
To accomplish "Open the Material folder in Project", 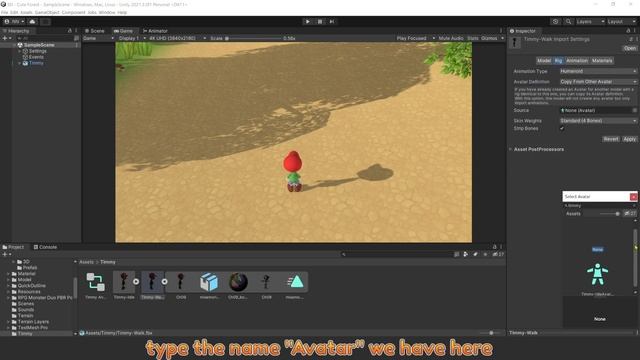I will (26, 274).
